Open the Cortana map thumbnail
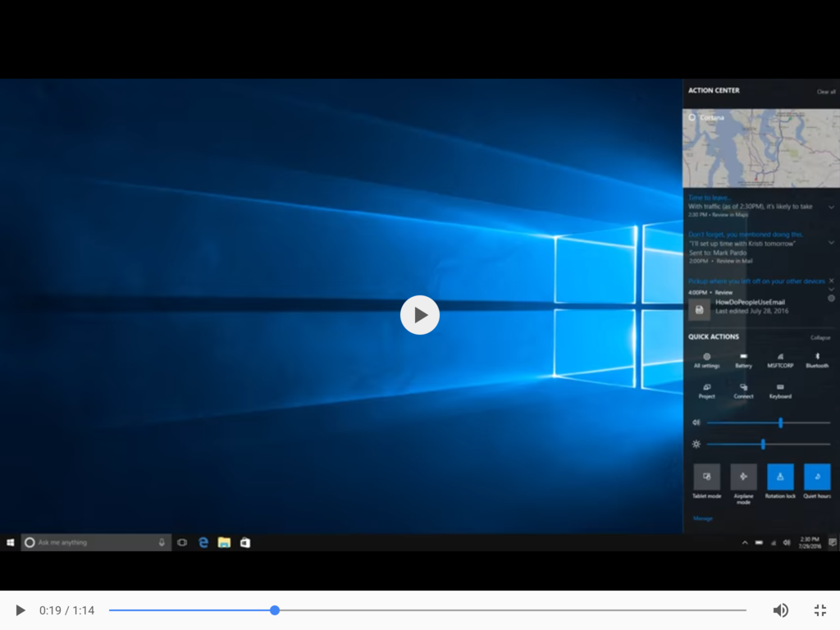Screen dimensions: 840x630 pos(761,148)
